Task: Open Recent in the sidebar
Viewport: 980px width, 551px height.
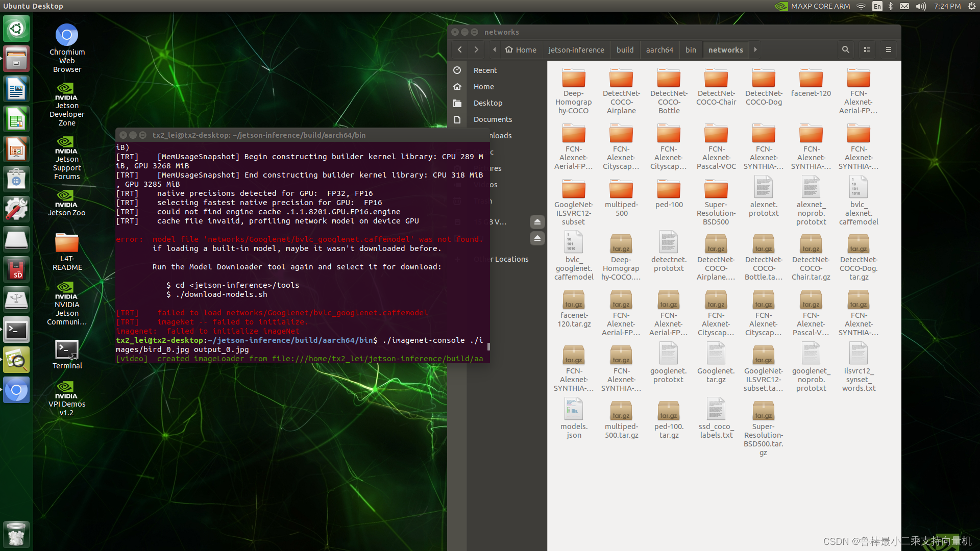Action: click(485, 70)
